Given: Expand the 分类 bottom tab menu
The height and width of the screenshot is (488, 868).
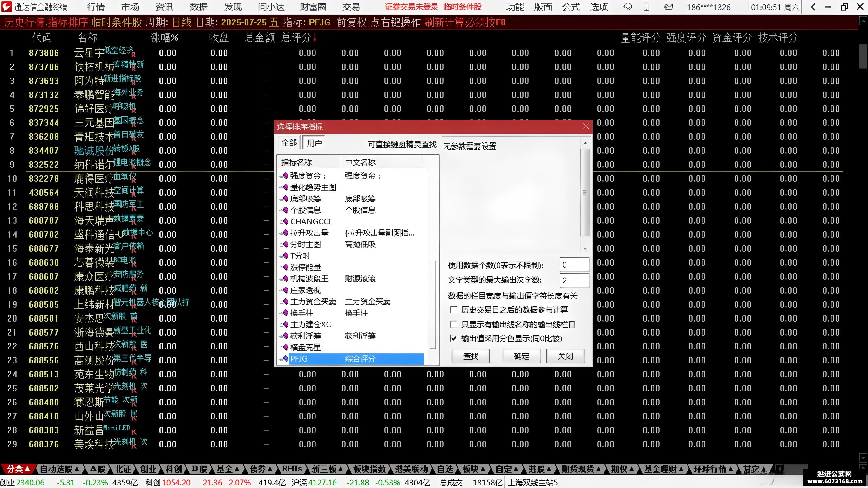Looking at the screenshot, I should tap(18, 469).
